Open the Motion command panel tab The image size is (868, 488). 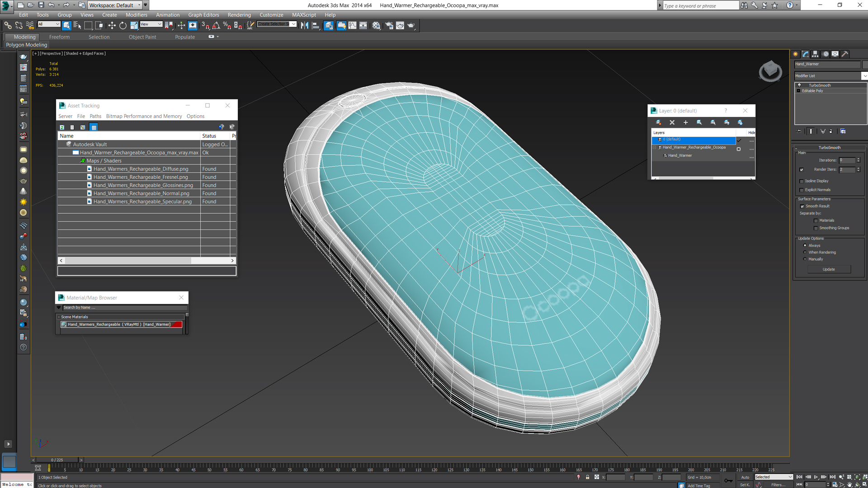point(826,54)
